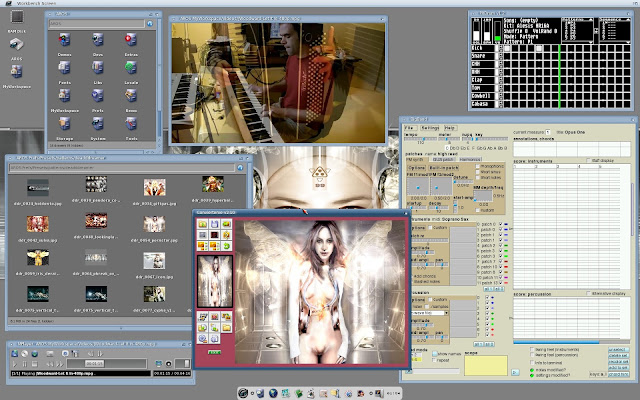The width and height of the screenshot is (640, 400).
Task: Open the Storage drawer icon
Action: point(64,124)
